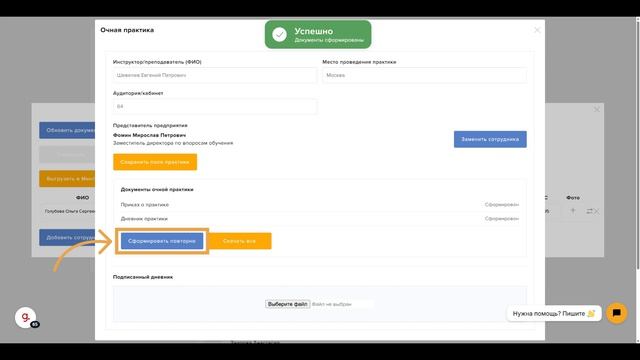The image size is (640, 360).
Task: Focus the Место проведения практики input field
Action: 424,76
